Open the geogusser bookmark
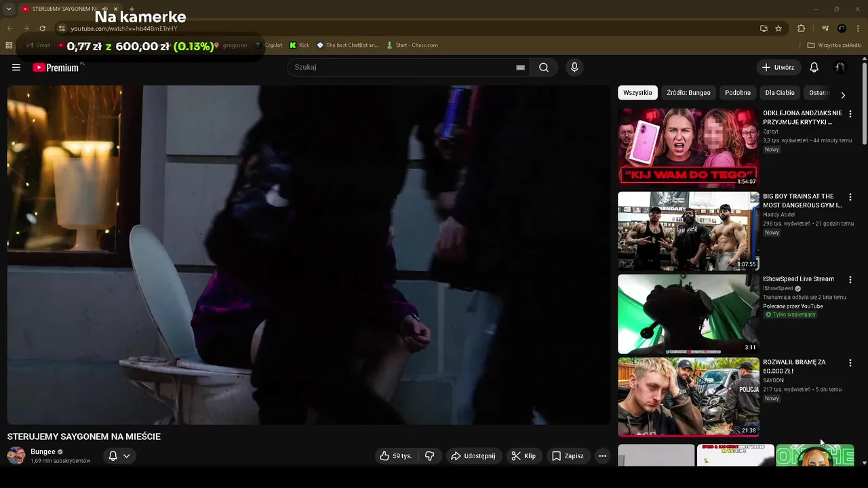This screenshot has height=488, width=868. pos(231,45)
